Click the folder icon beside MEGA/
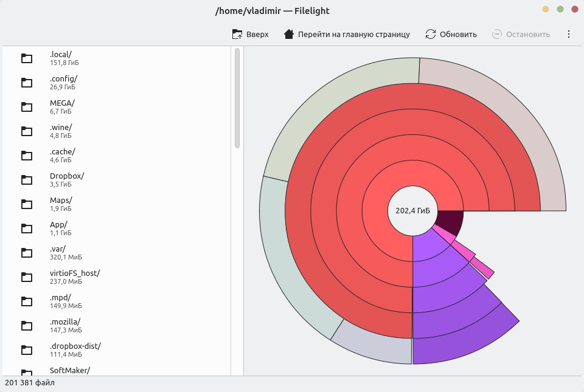Viewport: 584px width, 392px height. [26, 107]
